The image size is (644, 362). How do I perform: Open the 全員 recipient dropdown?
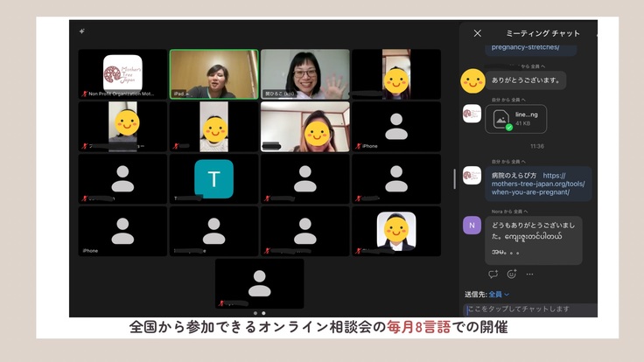500,295
